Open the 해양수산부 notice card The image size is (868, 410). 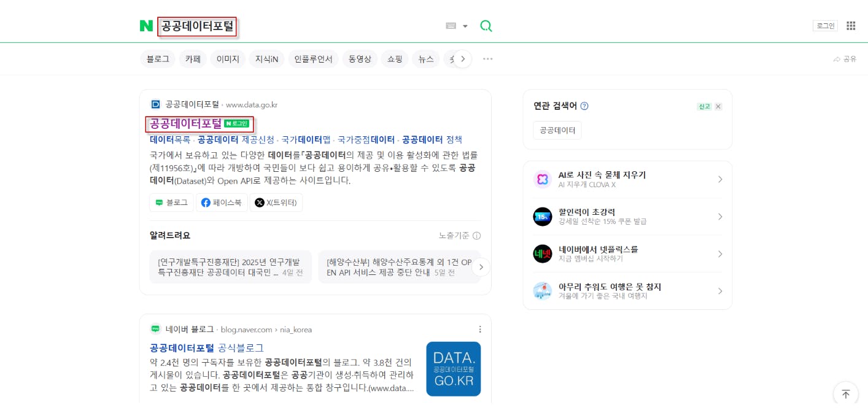398,267
